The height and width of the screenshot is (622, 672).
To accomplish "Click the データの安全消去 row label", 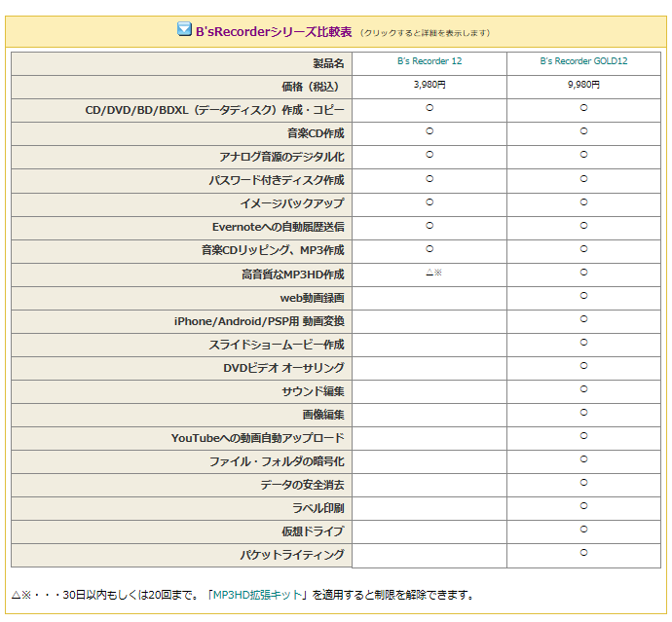I will click(x=303, y=485).
